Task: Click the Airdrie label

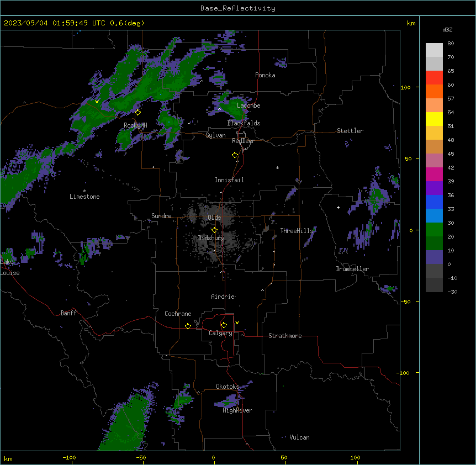Action: tap(223, 297)
